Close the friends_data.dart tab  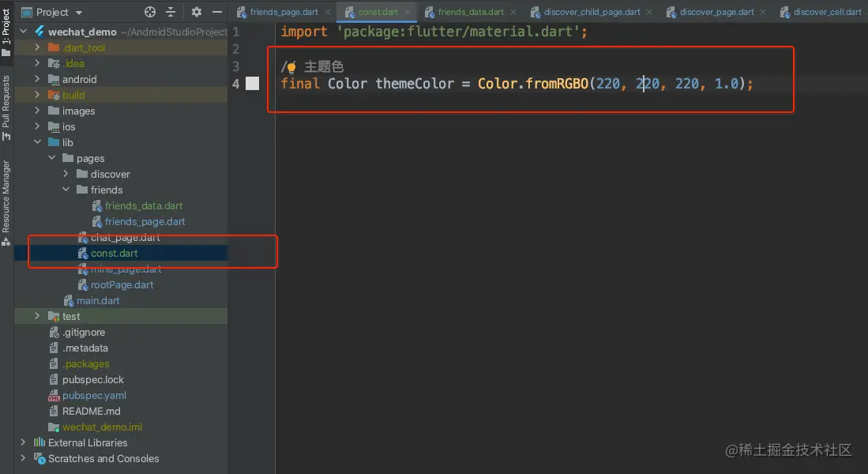point(513,12)
